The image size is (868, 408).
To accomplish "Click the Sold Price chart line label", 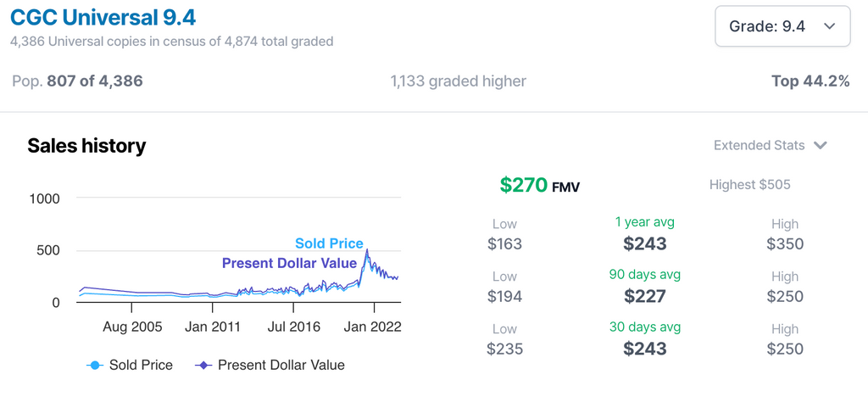I will 330,243.
